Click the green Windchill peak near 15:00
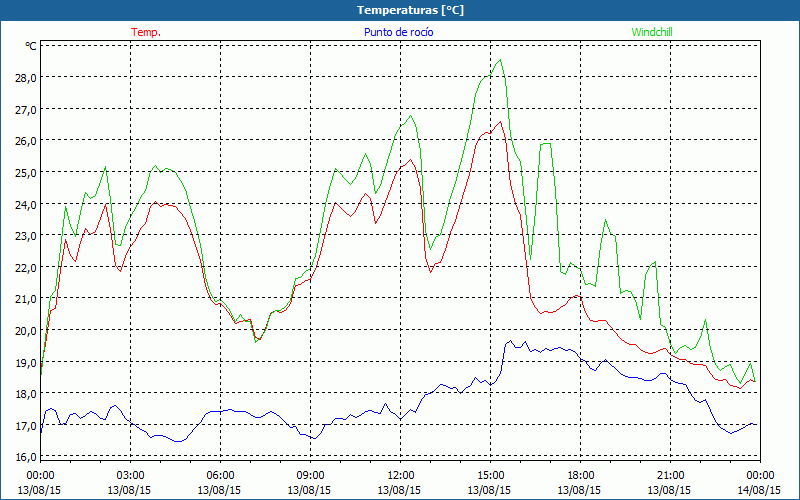The height and width of the screenshot is (500, 800). pos(500,60)
